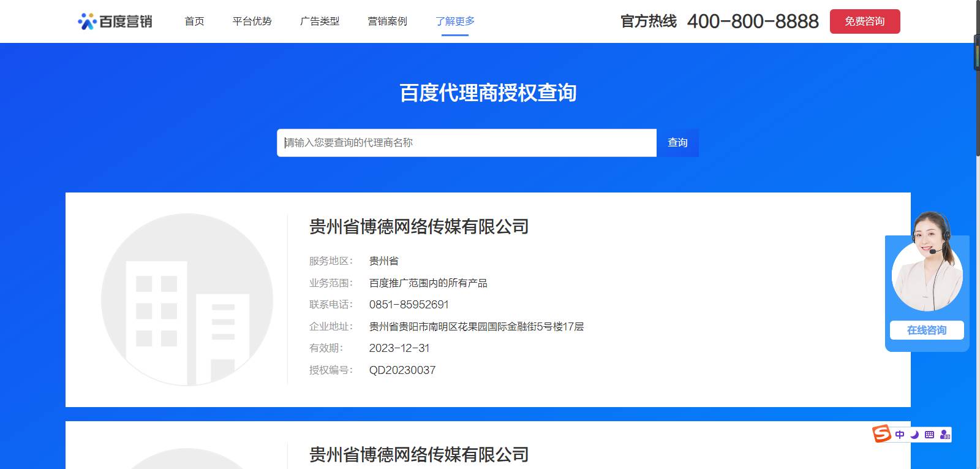
Task: Click the company building placeholder image
Action: [187, 299]
